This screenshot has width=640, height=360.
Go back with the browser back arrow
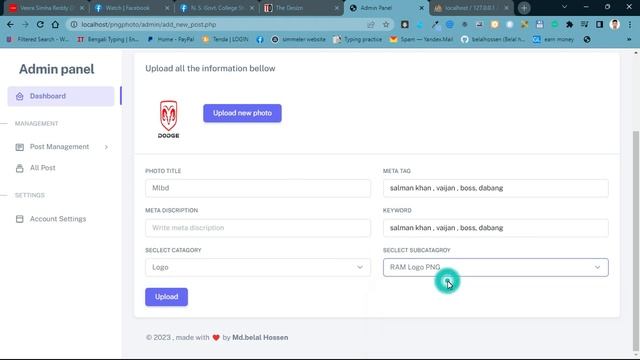pos(10,24)
